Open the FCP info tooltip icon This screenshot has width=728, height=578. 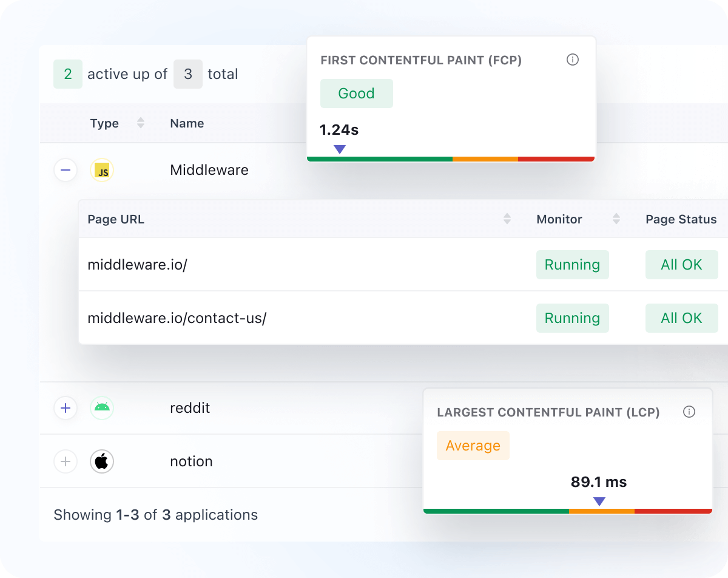tap(573, 60)
